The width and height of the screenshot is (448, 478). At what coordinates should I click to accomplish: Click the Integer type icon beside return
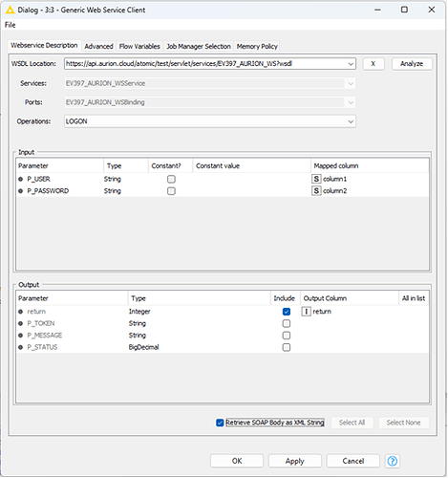tap(306, 312)
